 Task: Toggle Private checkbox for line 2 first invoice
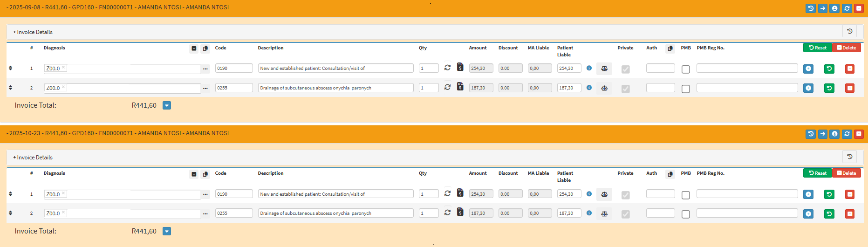626,89
